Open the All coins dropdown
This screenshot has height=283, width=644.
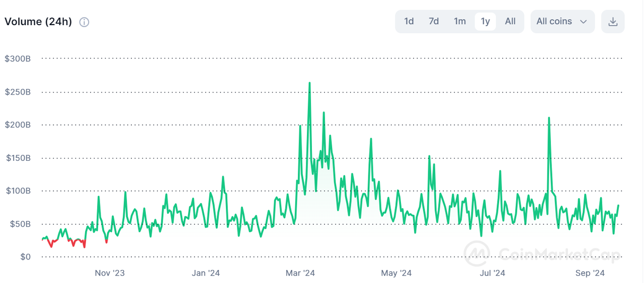coord(562,21)
